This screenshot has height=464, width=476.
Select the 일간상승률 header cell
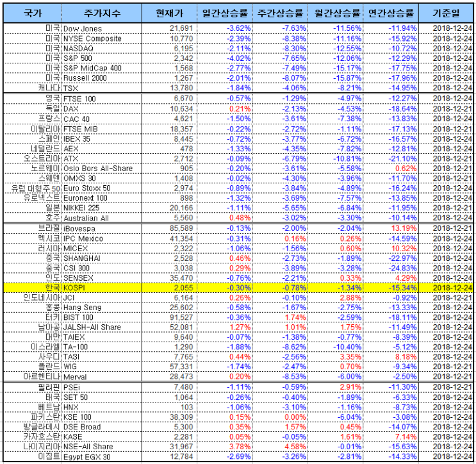pos(225,13)
